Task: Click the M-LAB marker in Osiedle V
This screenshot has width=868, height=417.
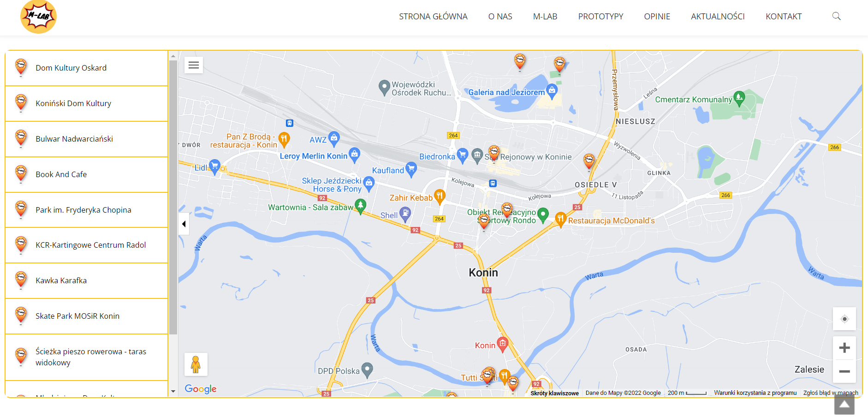Action: pos(589,162)
